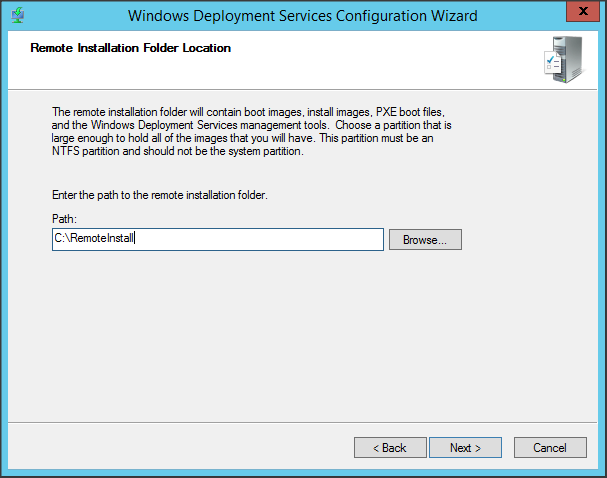Proceed with the Next > button
This screenshot has height=478, width=607.
pos(466,447)
